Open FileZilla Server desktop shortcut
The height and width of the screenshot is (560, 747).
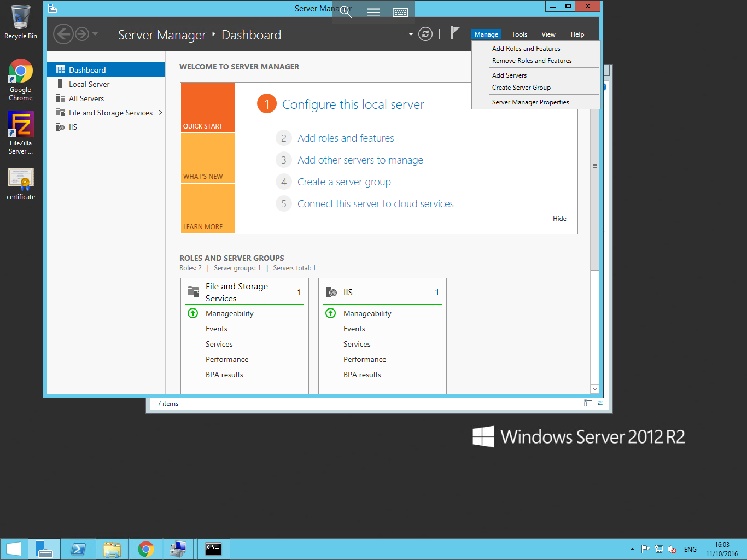(x=21, y=133)
